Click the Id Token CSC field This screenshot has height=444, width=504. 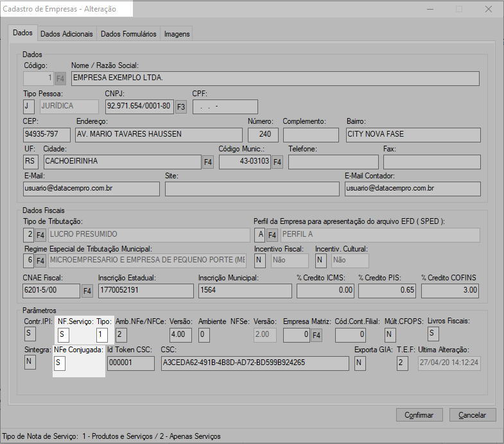click(x=131, y=364)
